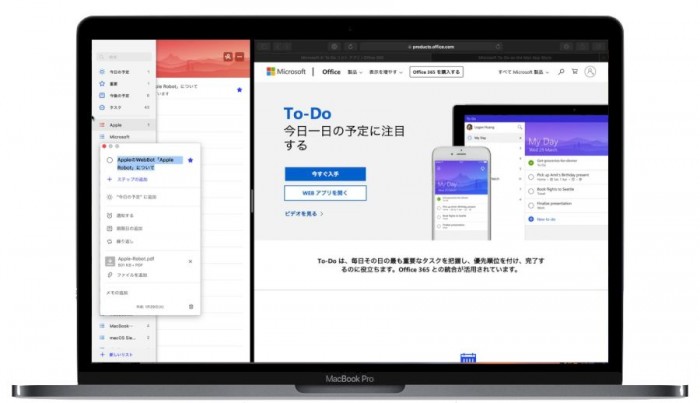Click the add note field in detail panel

pos(117,293)
